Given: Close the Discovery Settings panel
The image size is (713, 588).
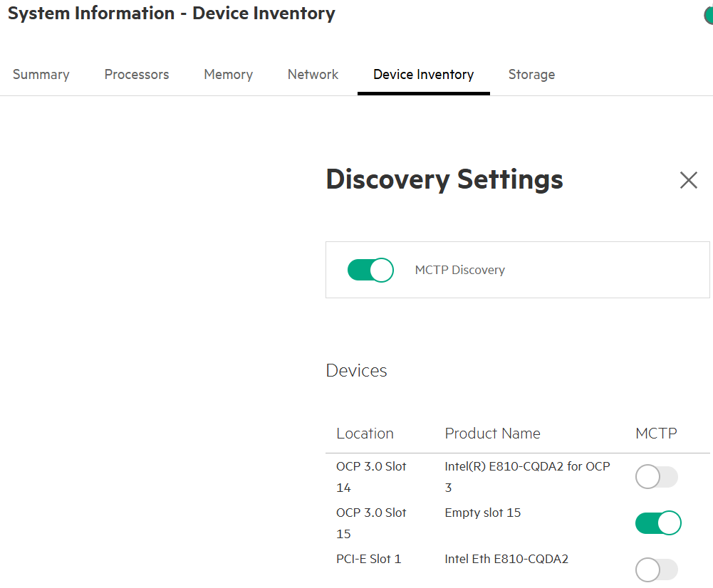Looking at the screenshot, I should pos(688,180).
